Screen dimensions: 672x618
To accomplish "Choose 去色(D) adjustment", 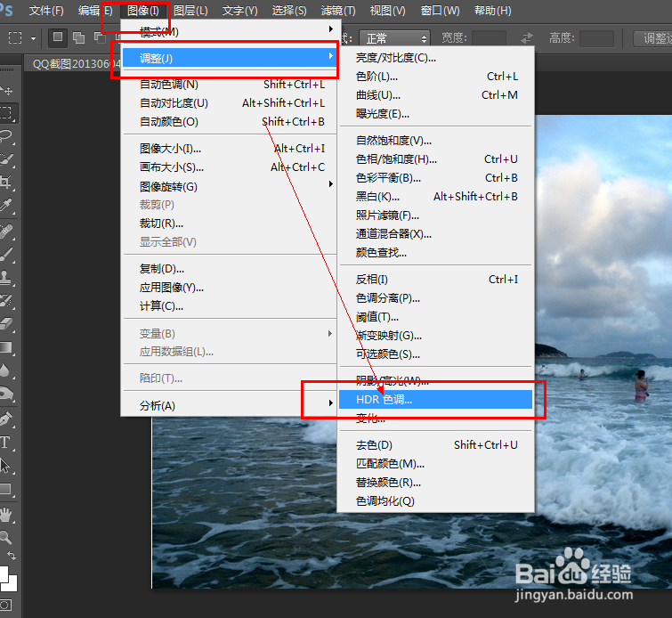I will (435, 444).
